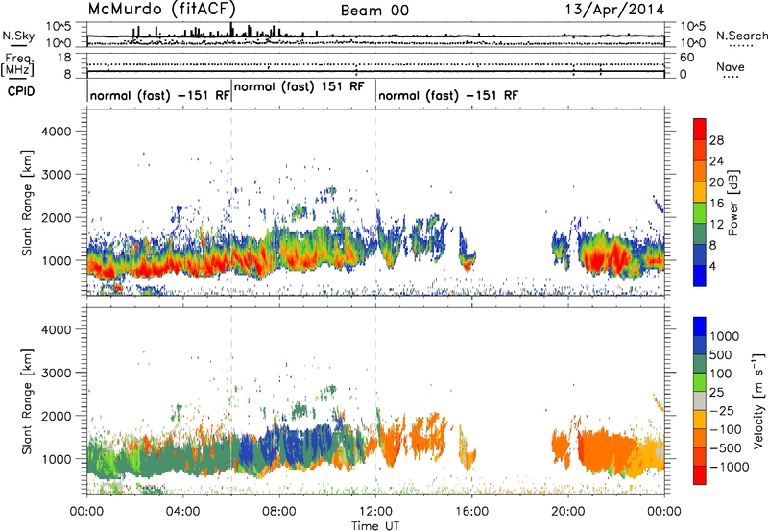Screen dimensions: 768x532
Task: Click the 'CPID' row label
Action: (21, 91)
